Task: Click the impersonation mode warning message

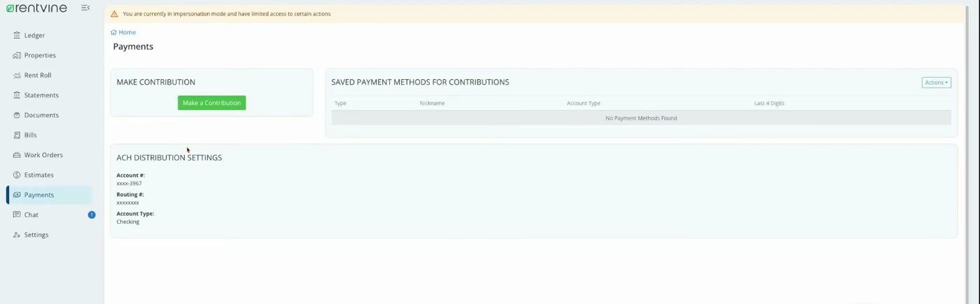Action: tap(227, 14)
